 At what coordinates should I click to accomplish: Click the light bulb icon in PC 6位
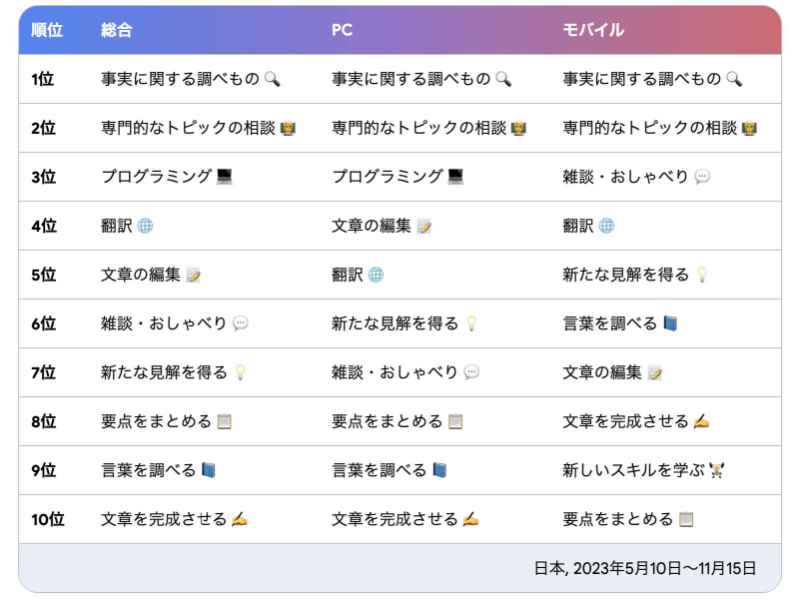[471, 323]
